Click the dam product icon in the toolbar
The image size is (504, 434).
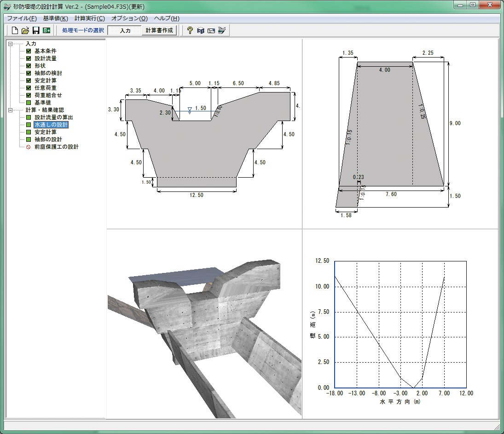222,30
